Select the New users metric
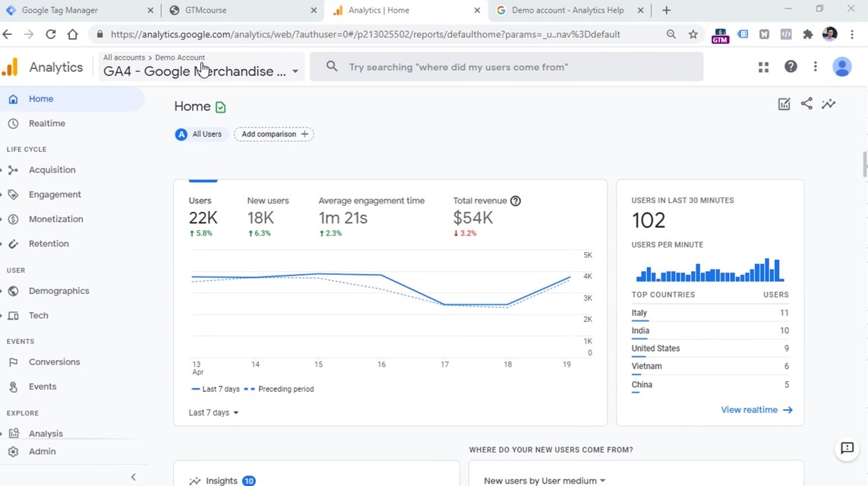This screenshot has width=868, height=486. click(x=268, y=216)
